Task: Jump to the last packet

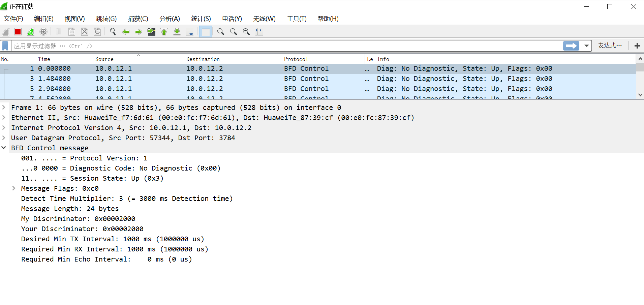Action: [x=177, y=32]
